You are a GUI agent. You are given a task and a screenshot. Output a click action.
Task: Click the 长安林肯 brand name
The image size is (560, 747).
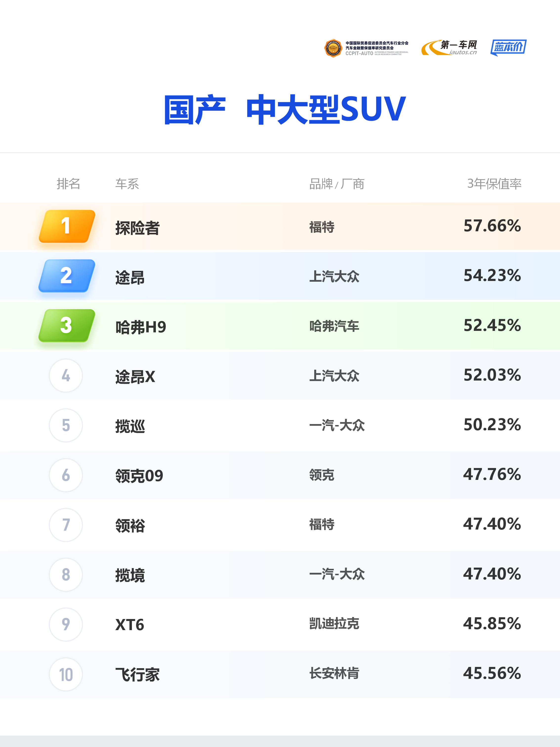click(x=334, y=673)
